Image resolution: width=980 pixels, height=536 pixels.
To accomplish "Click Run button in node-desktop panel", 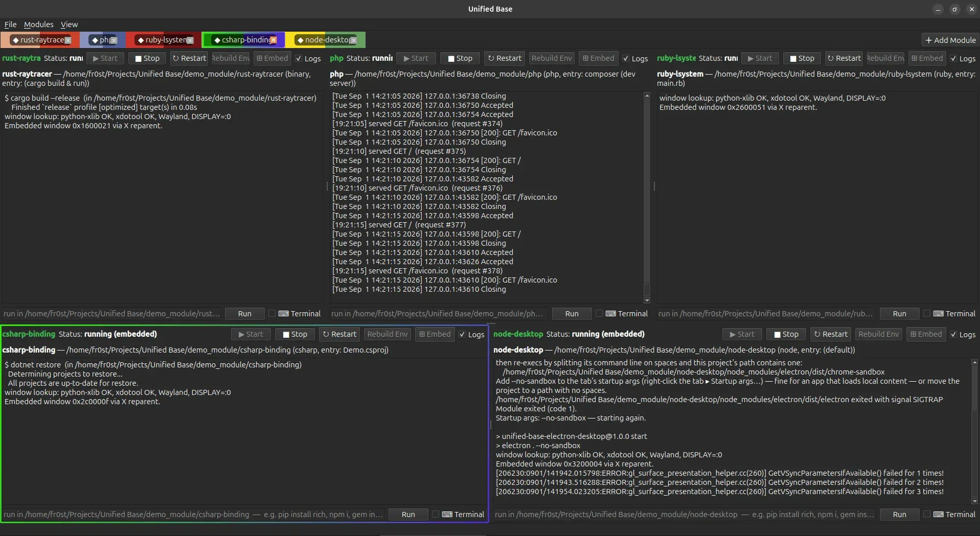I will [x=900, y=515].
